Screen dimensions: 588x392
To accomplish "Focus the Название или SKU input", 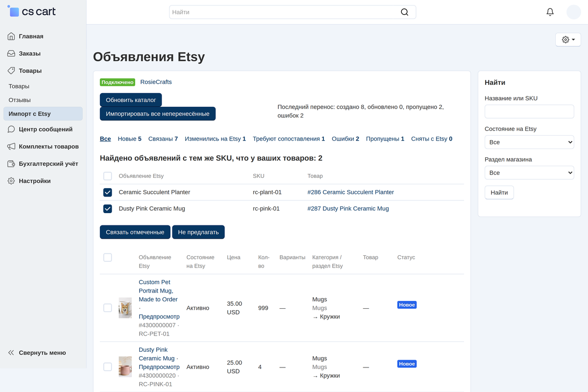I will click(529, 111).
